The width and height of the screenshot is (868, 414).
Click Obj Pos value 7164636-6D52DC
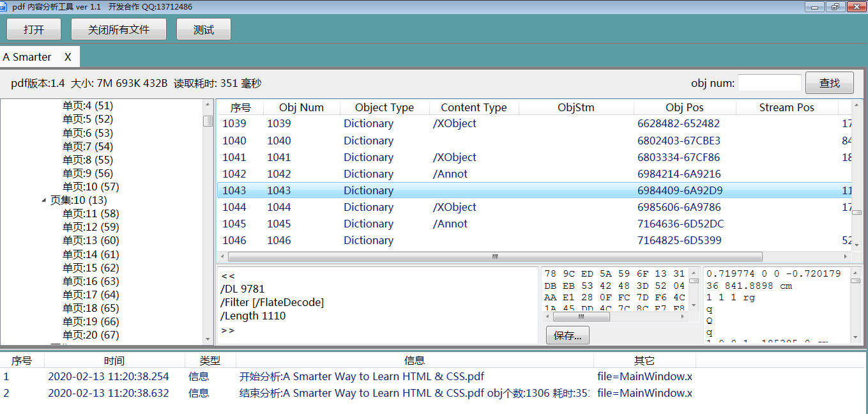click(x=680, y=224)
